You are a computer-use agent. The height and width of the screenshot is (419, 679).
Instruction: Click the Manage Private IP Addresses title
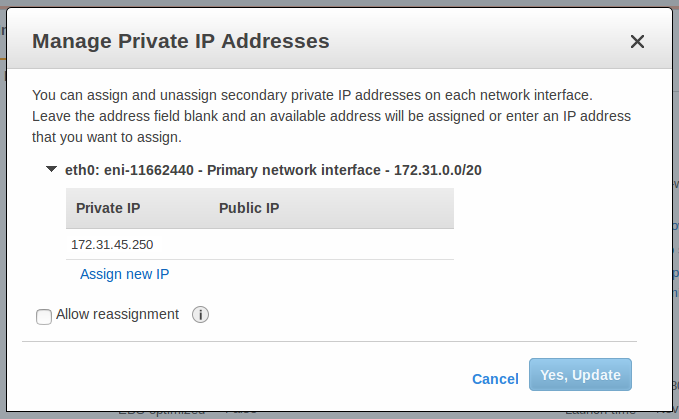click(181, 41)
